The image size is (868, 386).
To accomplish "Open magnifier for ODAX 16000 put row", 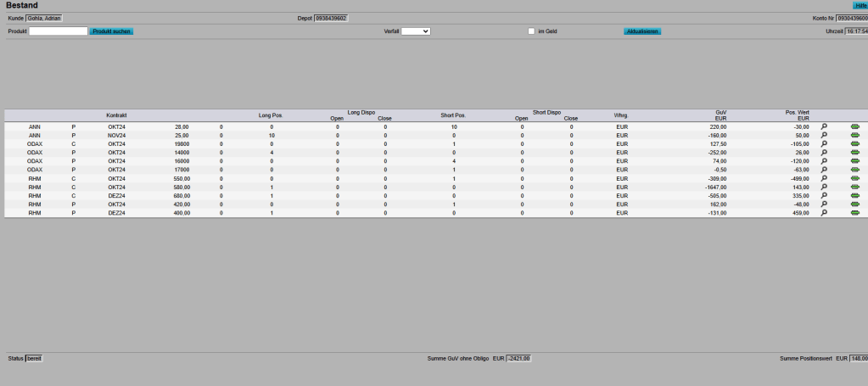I will (823, 161).
